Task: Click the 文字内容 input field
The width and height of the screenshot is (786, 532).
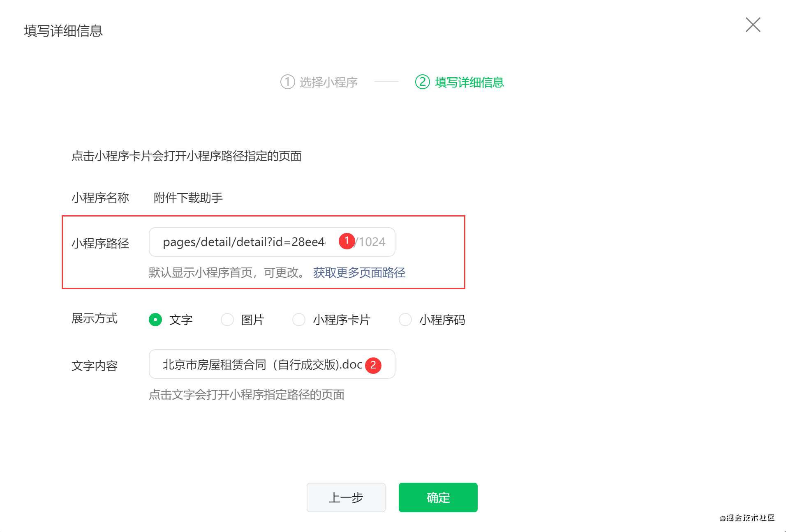Action: point(272,364)
